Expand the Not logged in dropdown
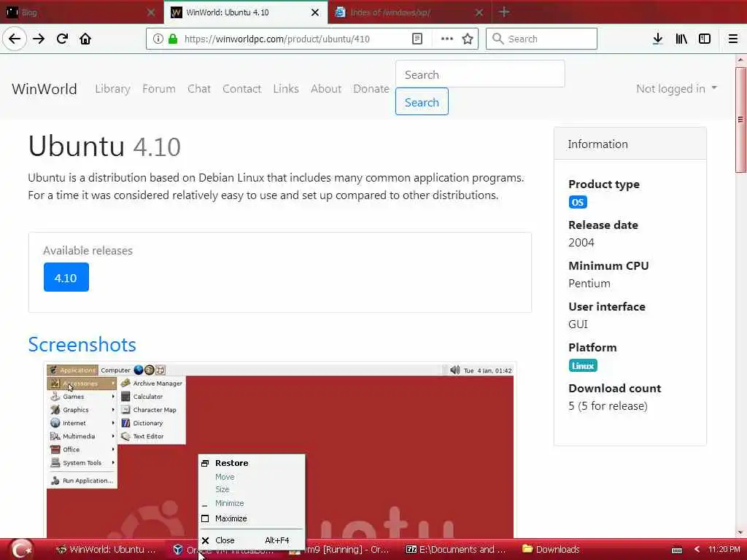This screenshot has height=560, width=747. coord(676,88)
